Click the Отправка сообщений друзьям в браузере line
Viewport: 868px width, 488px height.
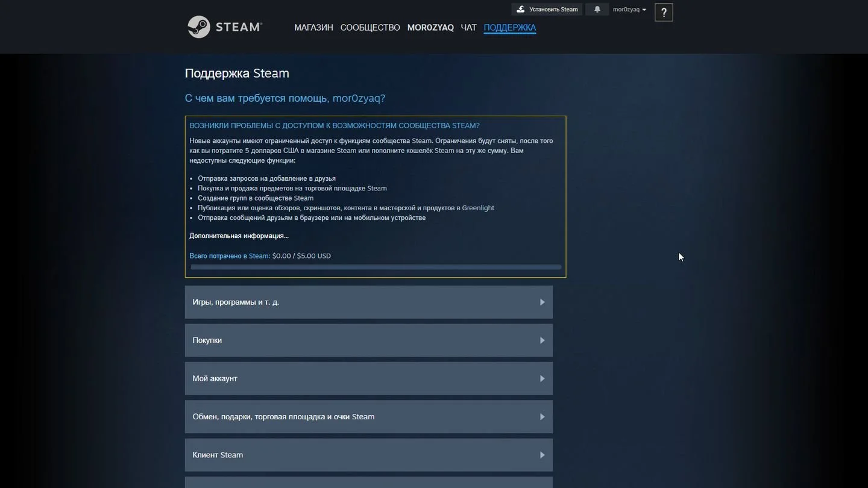(x=312, y=217)
